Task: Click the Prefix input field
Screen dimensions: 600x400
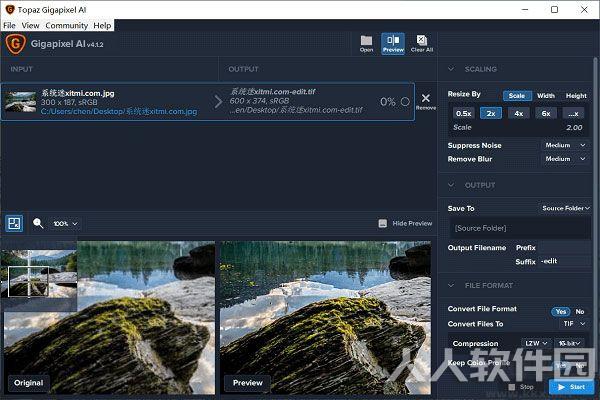Action: pyautogui.click(x=565, y=248)
